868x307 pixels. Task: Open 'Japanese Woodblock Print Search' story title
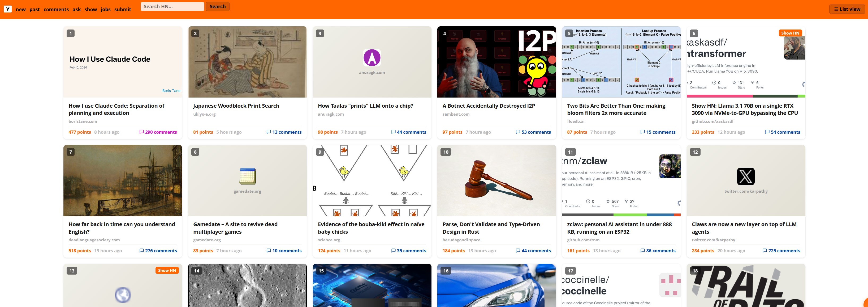[x=236, y=106]
